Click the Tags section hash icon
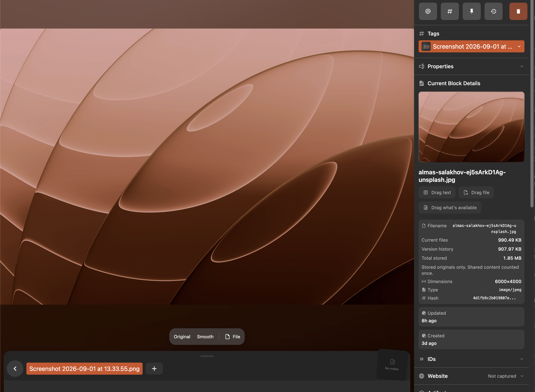 click(421, 34)
